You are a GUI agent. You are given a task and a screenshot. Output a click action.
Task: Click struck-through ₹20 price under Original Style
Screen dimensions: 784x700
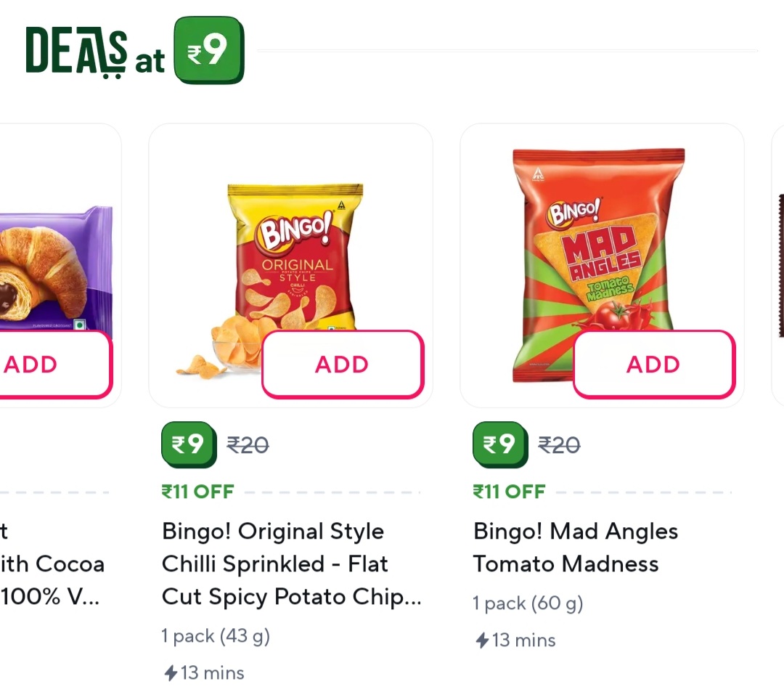tap(248, 444)
